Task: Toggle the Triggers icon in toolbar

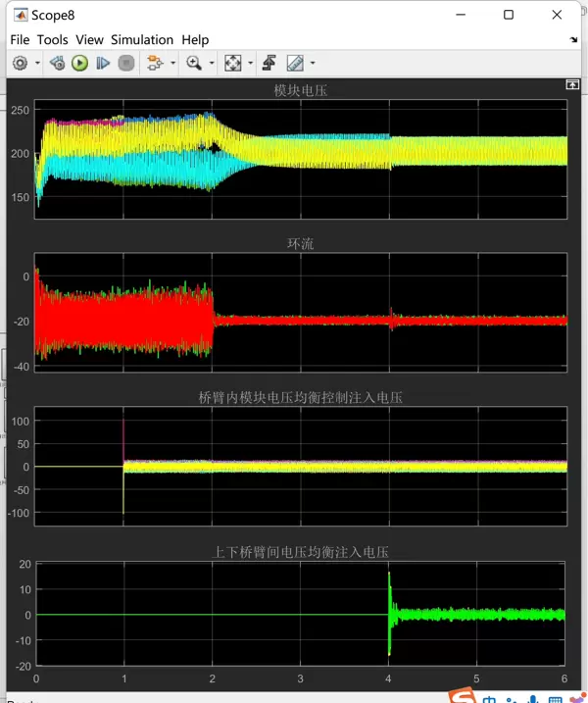Action: [269, 63]
